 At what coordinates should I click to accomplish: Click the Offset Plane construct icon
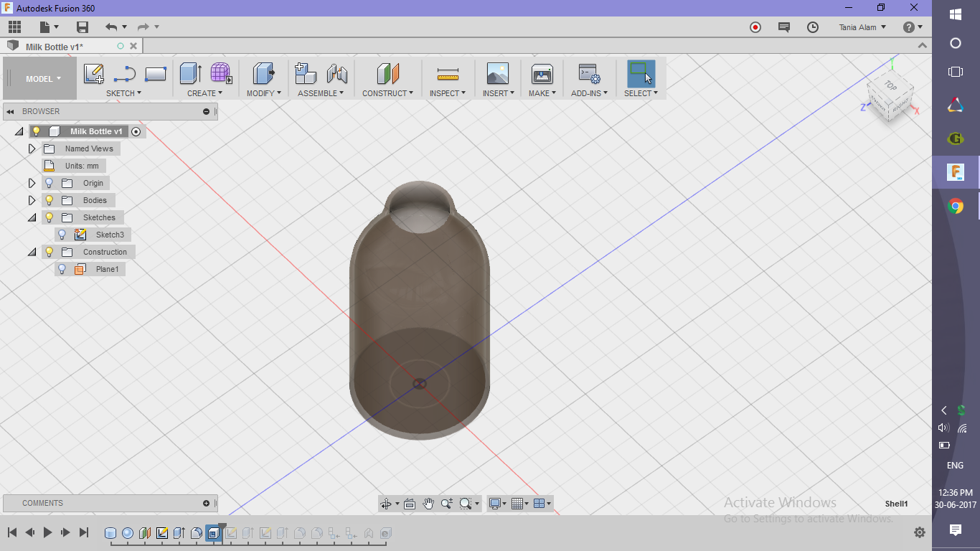click(x=387, y=74)
